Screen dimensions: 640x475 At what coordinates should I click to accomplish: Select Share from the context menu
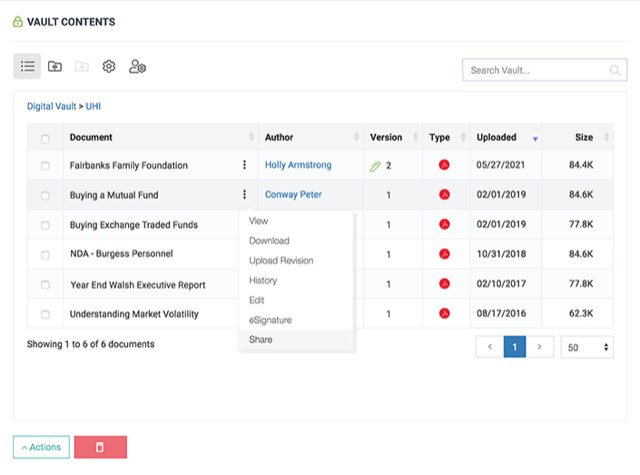click(x=260, y=340)
